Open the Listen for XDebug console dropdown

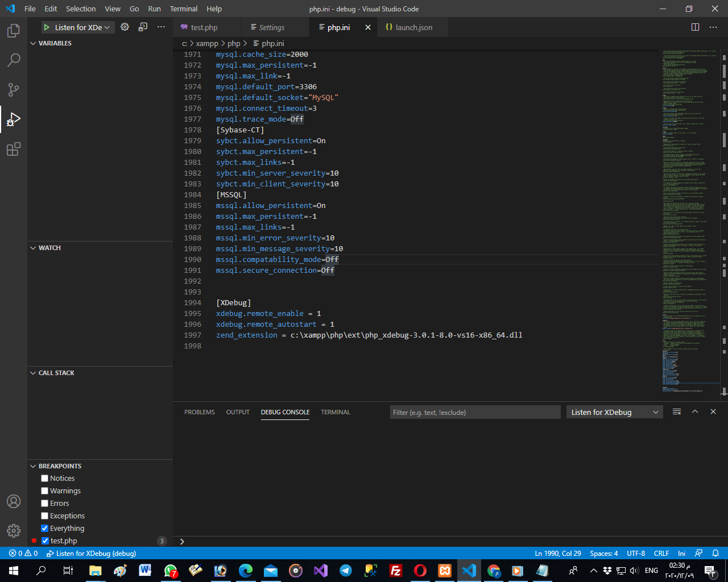[x=615, y=412]
